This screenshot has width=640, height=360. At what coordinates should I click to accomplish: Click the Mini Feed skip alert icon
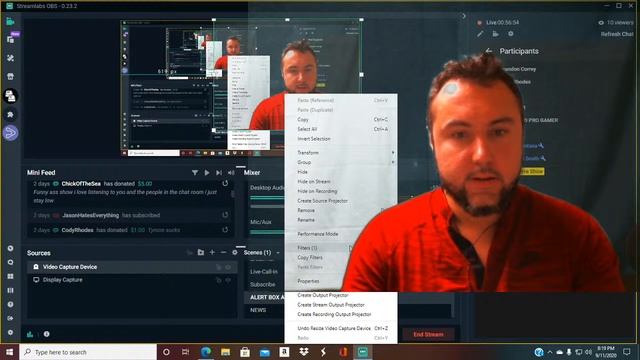219,173
